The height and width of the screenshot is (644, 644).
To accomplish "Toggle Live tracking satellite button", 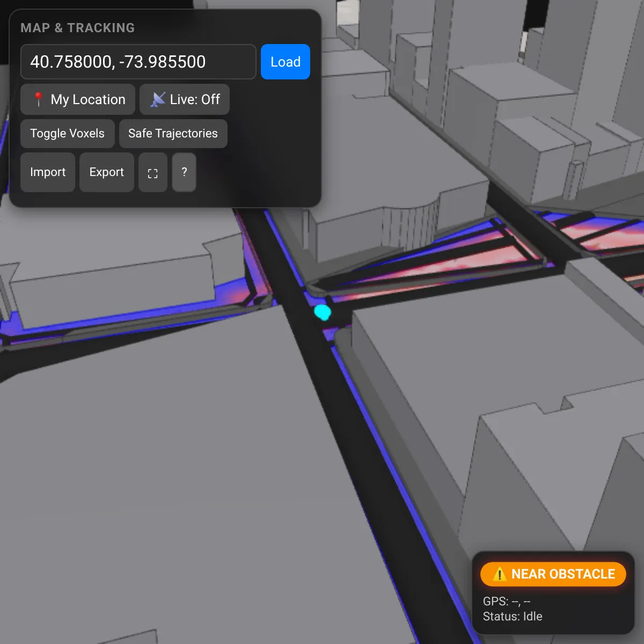I will (x=185, y=99).
